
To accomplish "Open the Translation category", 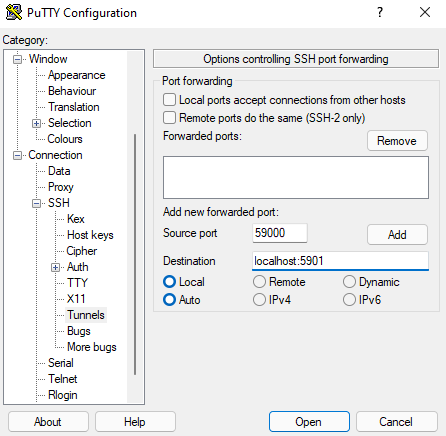I will 74,107.
